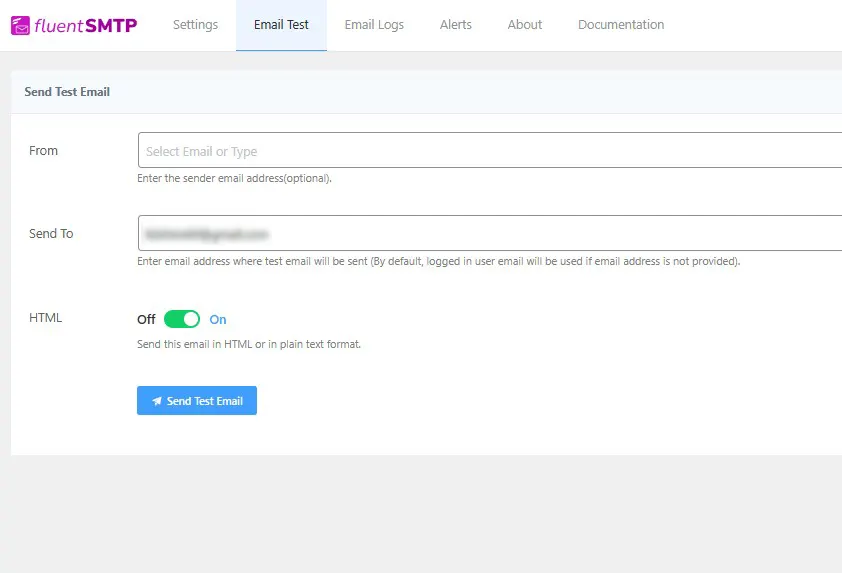Click the FluentSMTP envelope logo icon
Viewport: 842px width, 573px height.
coord(20,26)
